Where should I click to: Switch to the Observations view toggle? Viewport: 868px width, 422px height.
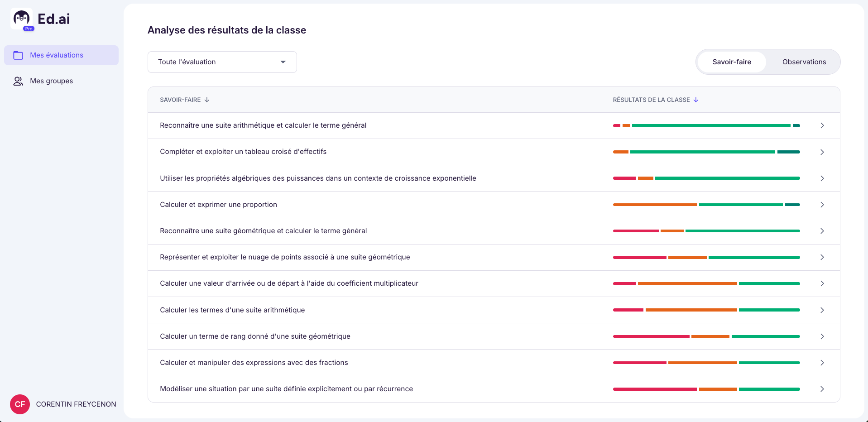point(804,62)
